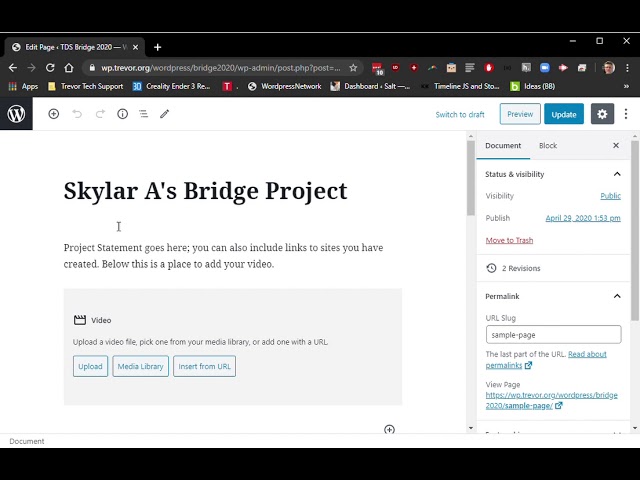The width and height of the screenshot is (640, 480).
Task: Click the lock icon in address bar
Action: tap(92, 68)
